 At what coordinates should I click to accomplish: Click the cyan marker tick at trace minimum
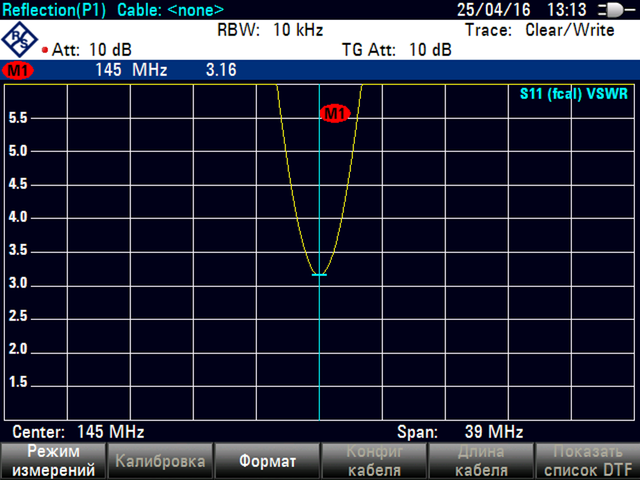click(x=319, y=274)
